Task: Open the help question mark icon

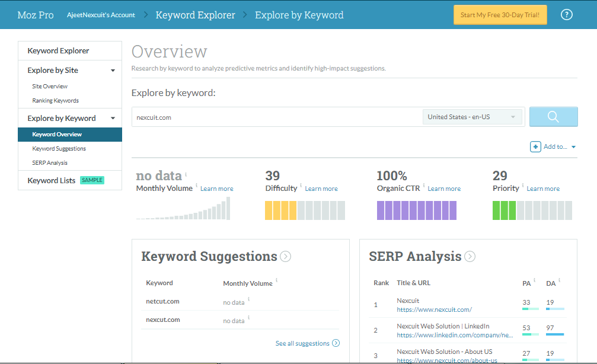Action: pos(567,15)
